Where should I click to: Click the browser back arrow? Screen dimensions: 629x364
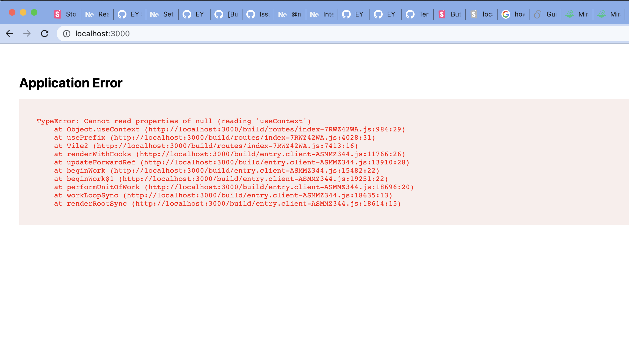9,34
